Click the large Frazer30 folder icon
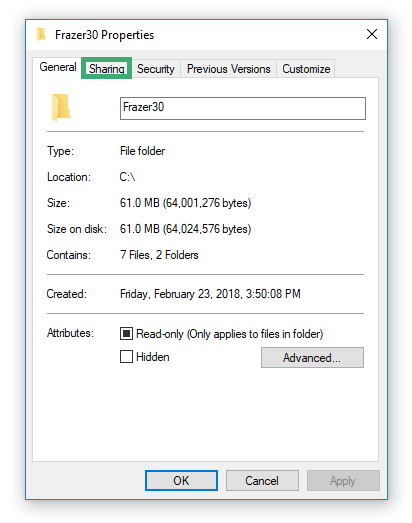The width and height of the screenshot is (412, 523). coord(61,107)
